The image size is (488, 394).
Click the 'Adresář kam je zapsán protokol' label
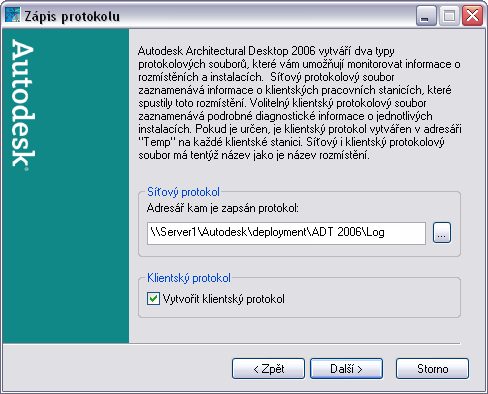223,208
